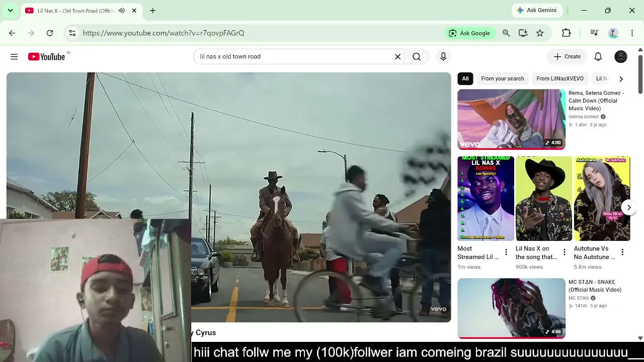Open the media controls toolbar icon

point(594,33)
